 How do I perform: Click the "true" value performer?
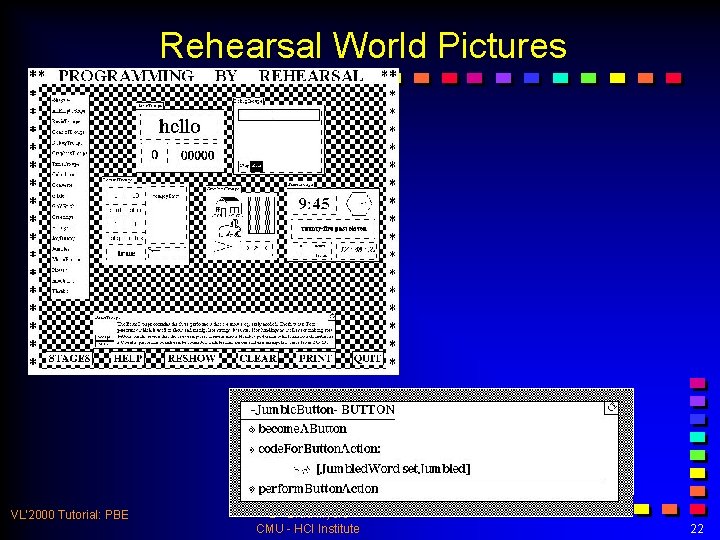(126, 253)
